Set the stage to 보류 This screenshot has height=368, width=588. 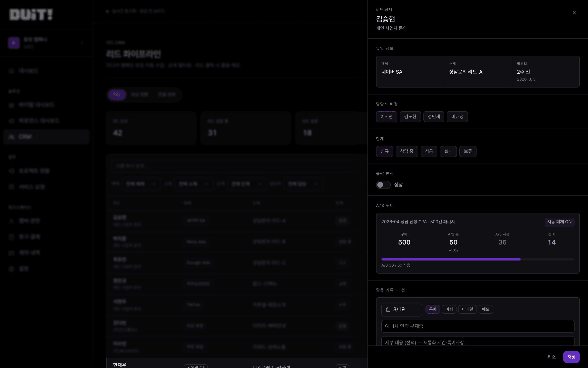(468, 151)
